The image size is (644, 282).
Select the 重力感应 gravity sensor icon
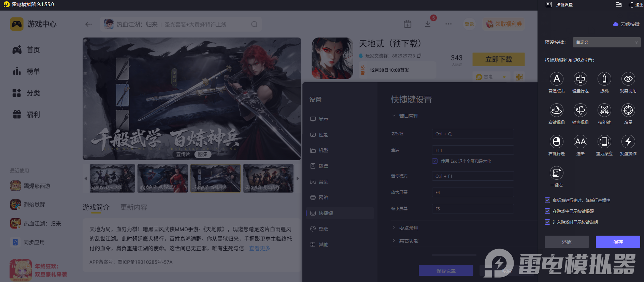[604, 142]
